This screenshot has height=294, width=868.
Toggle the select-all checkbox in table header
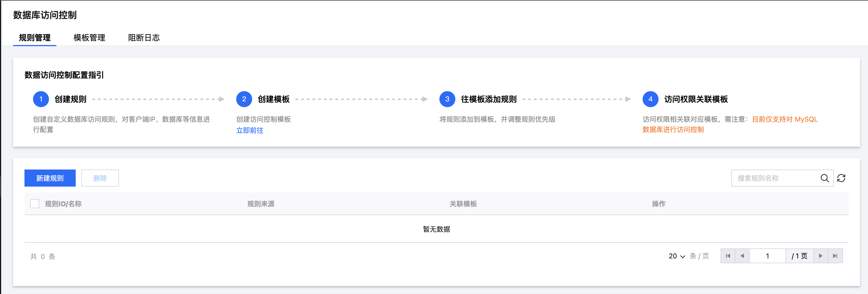point(35,204)
